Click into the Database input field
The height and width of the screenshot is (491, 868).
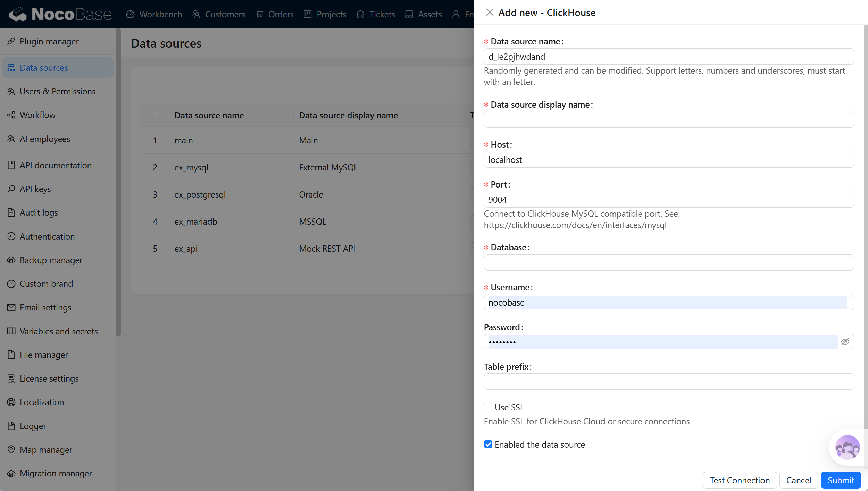(x=669, y=263)
